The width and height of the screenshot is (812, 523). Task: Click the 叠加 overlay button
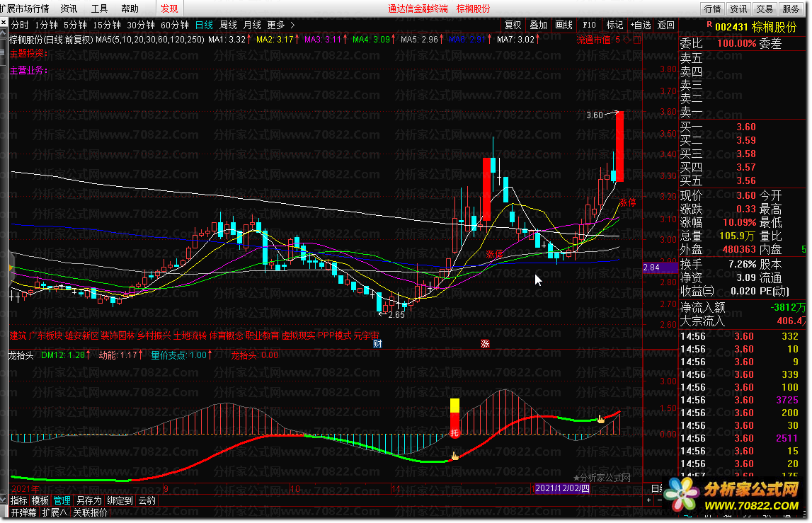(539, 25)
